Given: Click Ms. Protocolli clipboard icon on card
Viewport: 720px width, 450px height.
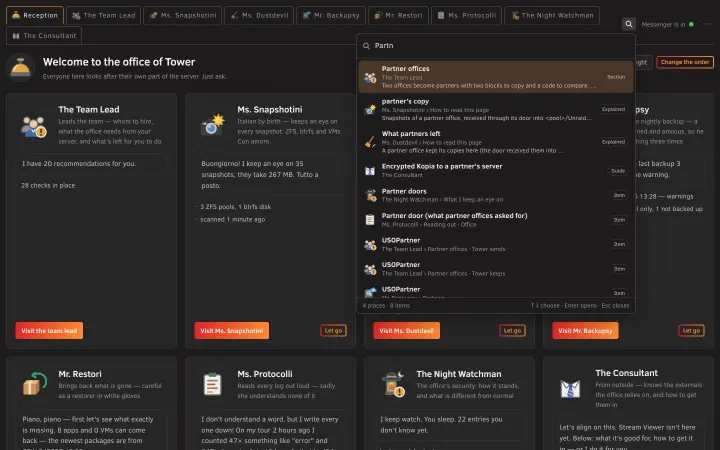Looking at the screenshot, I should point(213,384).
